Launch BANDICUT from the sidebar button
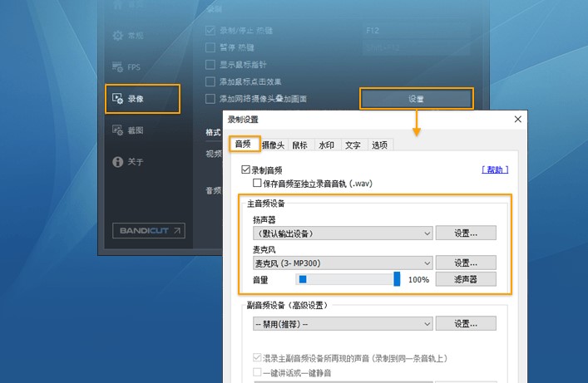Image resolution: width=588 pixels, height=383 pixels. click(149, 230)
